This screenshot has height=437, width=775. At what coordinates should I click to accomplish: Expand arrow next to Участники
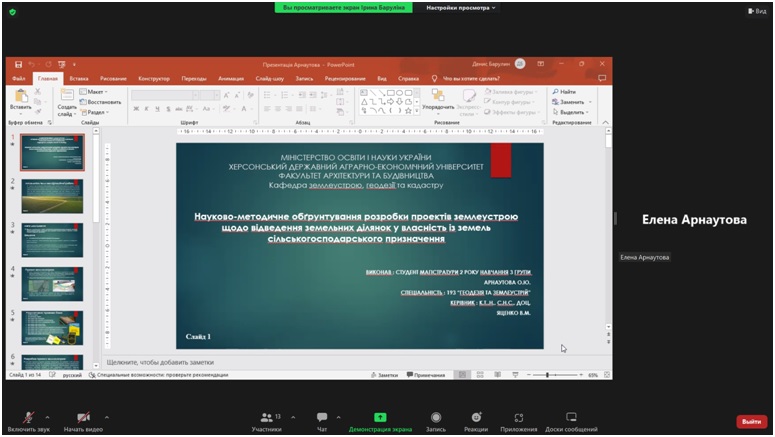click(293, 418)
